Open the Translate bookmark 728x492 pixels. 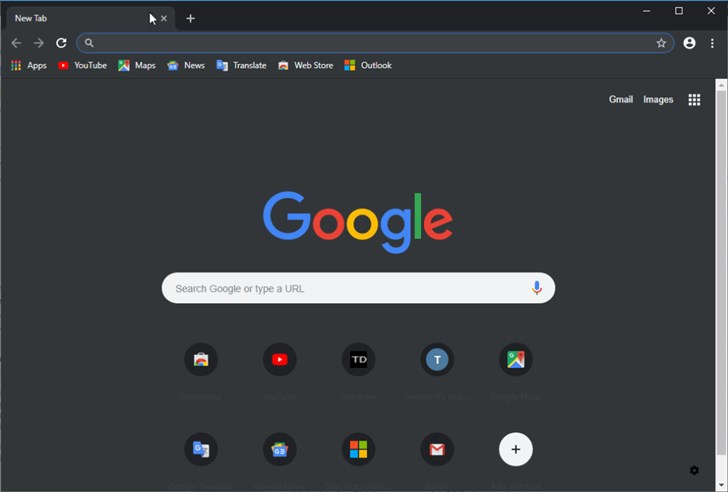pos(241,65)
